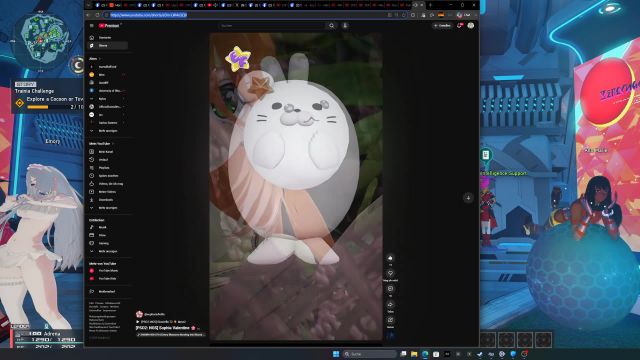The height and width of the screenshot is (360, 640).
Task: Open YouTube Music link
Action: (108, 271)
